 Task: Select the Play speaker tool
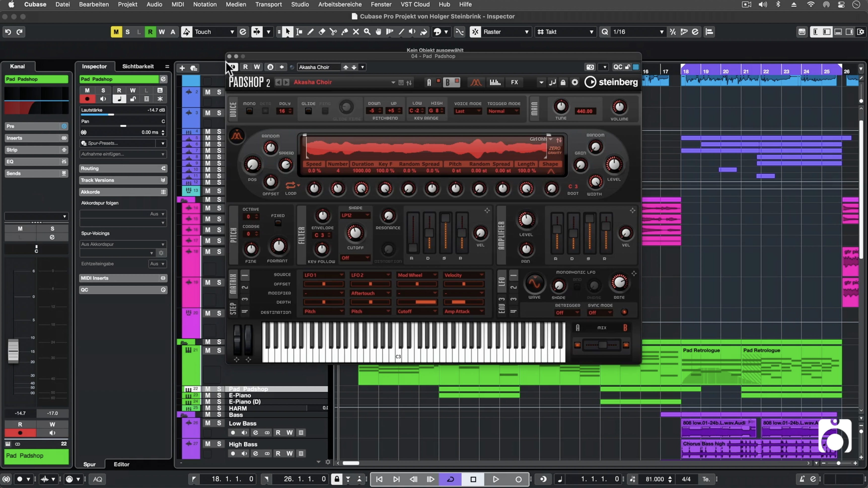point(412,32)
